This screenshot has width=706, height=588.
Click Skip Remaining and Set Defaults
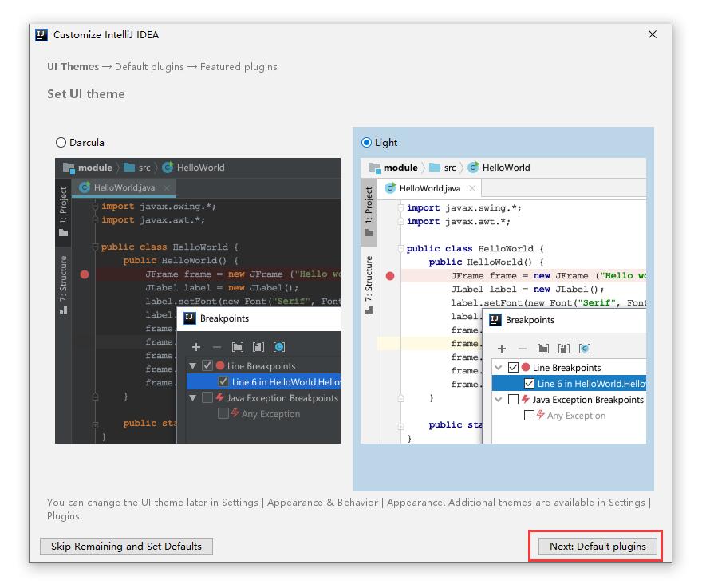tap(126, 547)
